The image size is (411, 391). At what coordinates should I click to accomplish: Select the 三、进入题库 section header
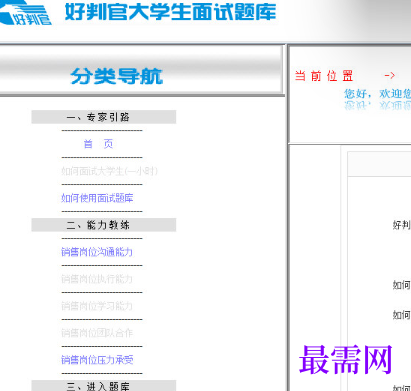[104, 386]
